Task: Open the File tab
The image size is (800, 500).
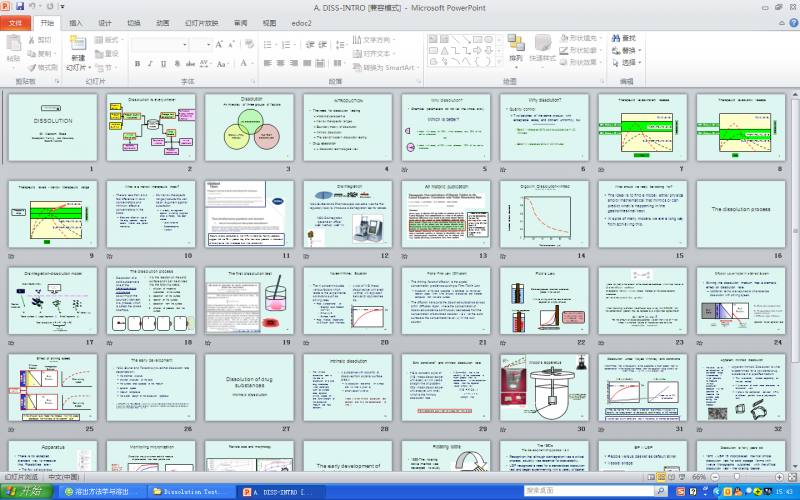Action: pyautogui.click(x=17, y=22)
